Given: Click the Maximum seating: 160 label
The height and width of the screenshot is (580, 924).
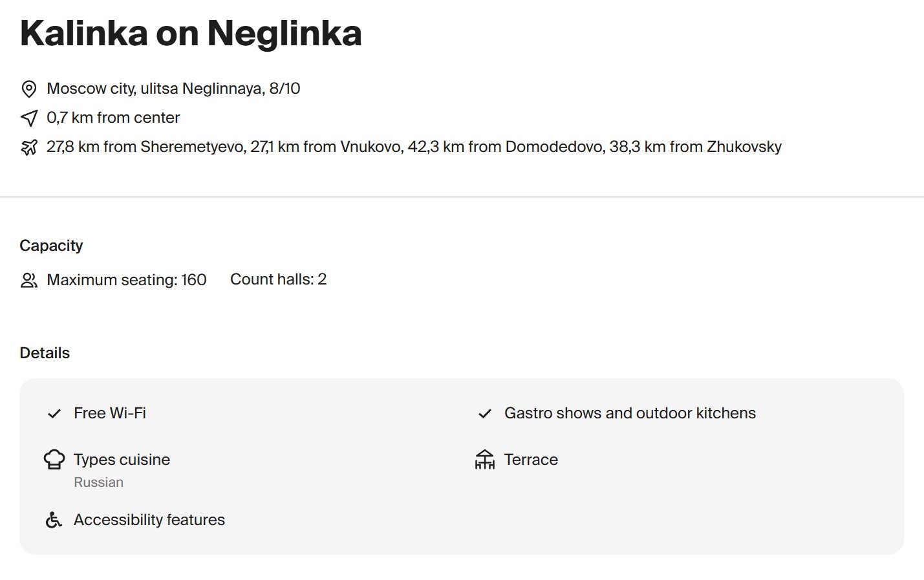Looking at the screenshot, I should 127,280.
